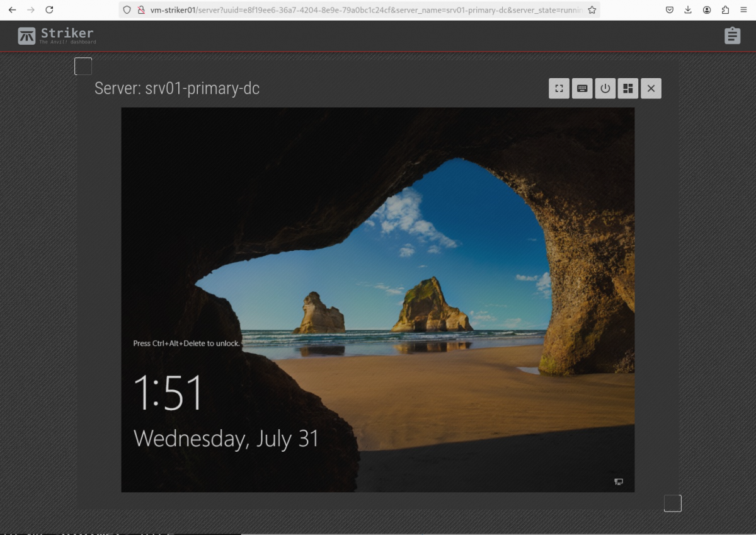The width and height of the screenshot is (756, 535).
Task: Go back to the previous browser page
Action: (x=13, y=10)
